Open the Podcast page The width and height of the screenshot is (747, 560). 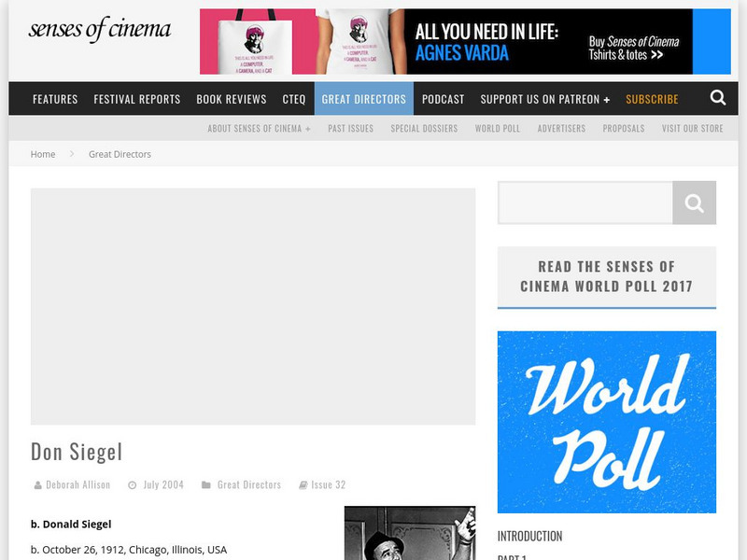443,99
